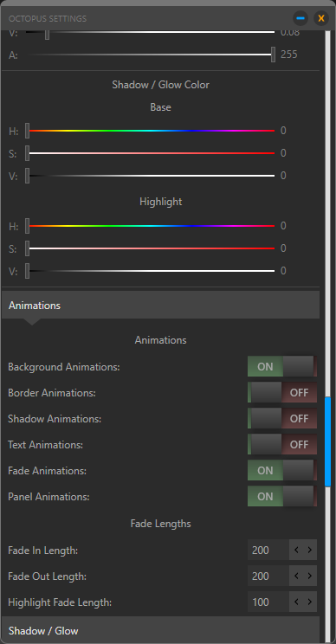Click the Fade Out Length decrease arrow
Image resolution: width=336 pixels, height=644 pixels.
click(296, 576)
